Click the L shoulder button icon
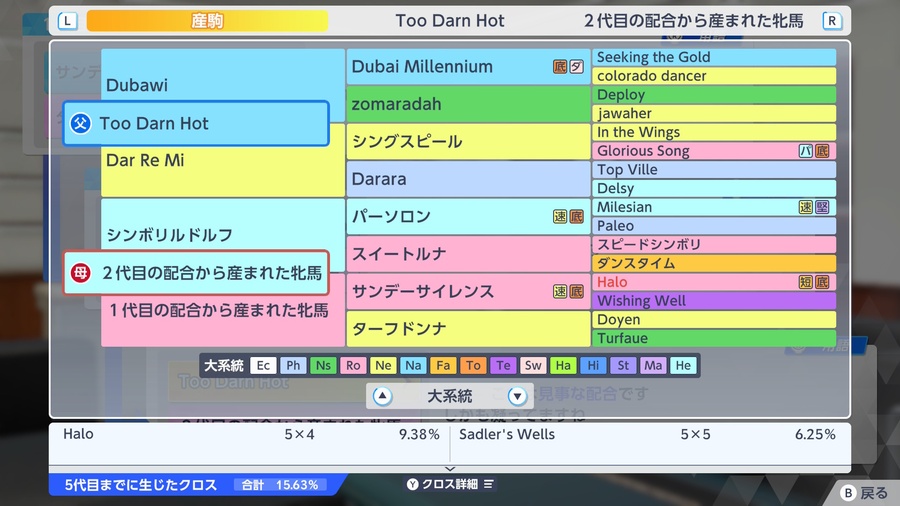Screen dimensions: 900x506 coord(68,21)
